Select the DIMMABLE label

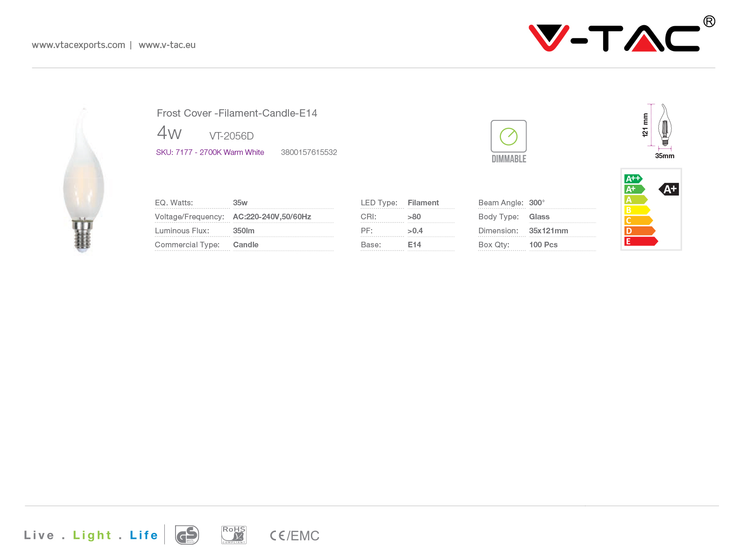(x=509, y=159)
